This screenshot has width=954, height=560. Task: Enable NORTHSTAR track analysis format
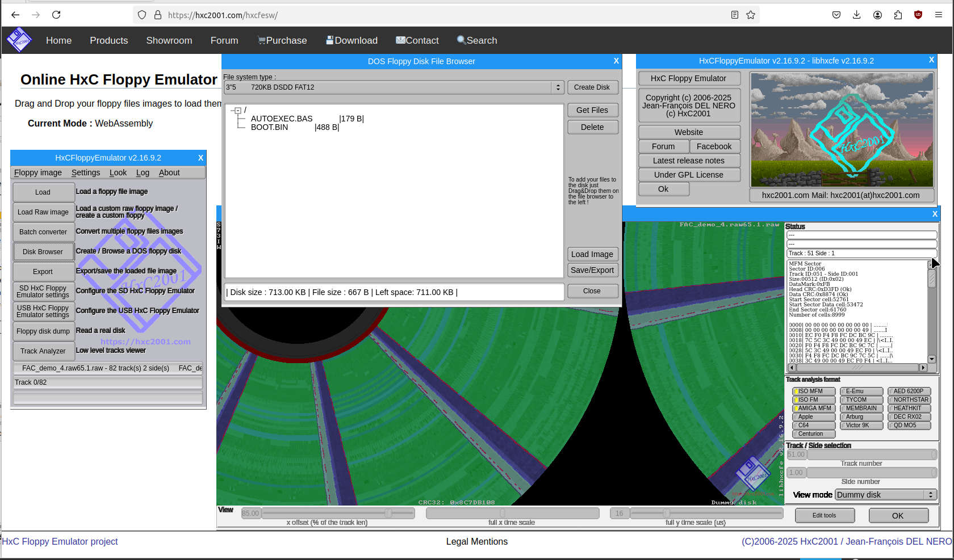[x=909, y=399]
